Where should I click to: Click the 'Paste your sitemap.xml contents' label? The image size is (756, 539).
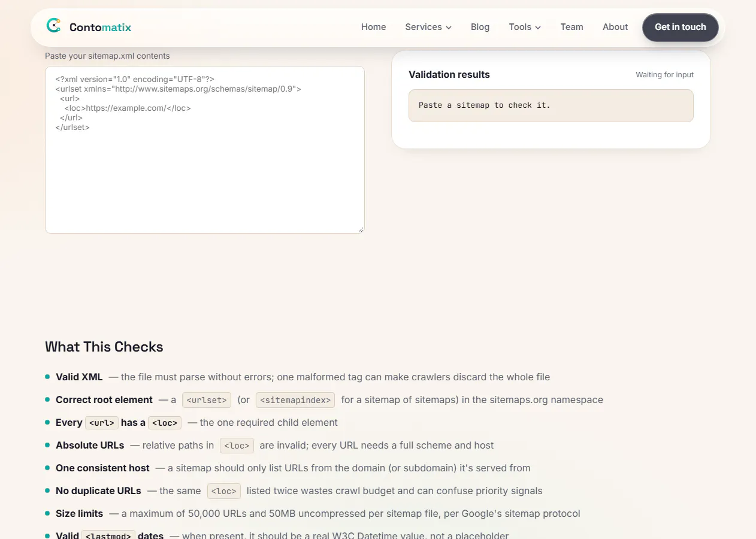pyautogui.click(x=107, y=56)
